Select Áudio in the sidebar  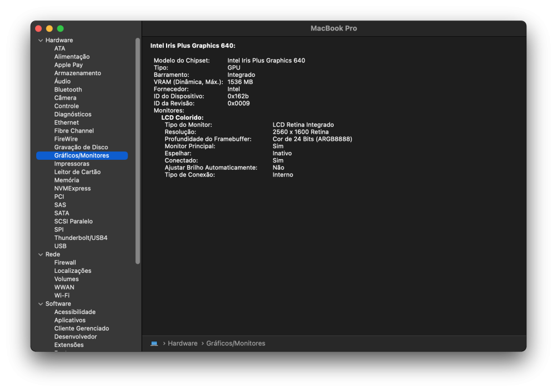(62, 81)
